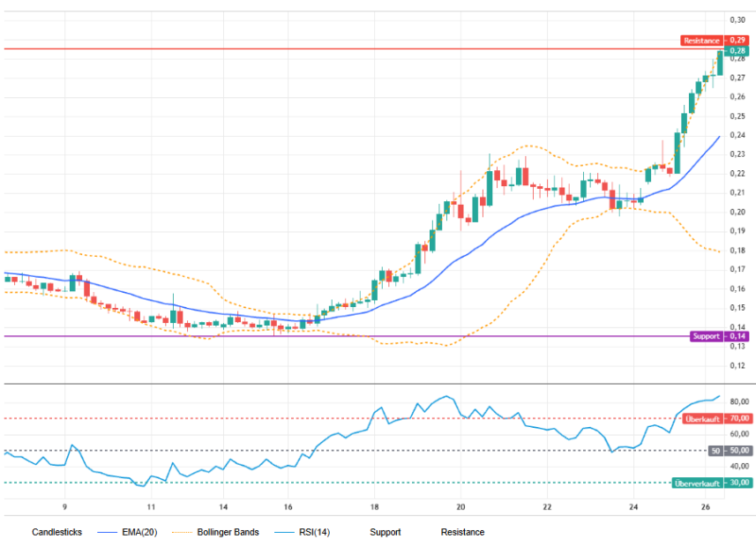Toggle the RSI(14) legend entry
The image size is (756, 547).
(314, 532)
